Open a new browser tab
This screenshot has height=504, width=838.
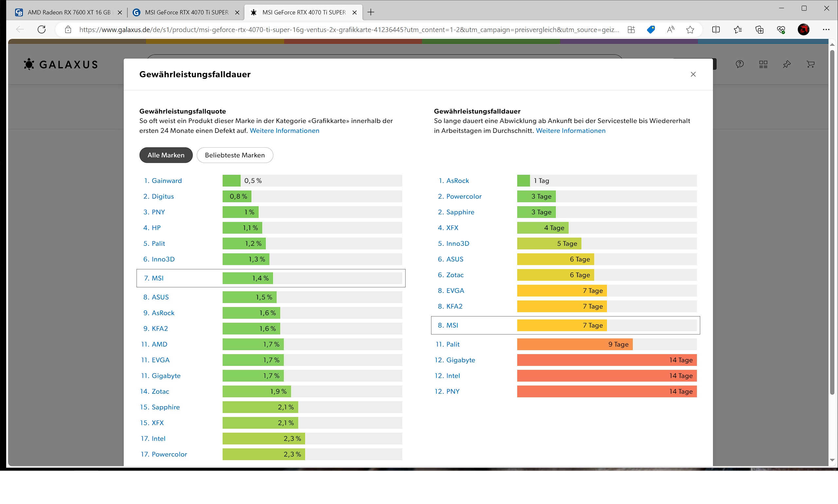(371, 12)
